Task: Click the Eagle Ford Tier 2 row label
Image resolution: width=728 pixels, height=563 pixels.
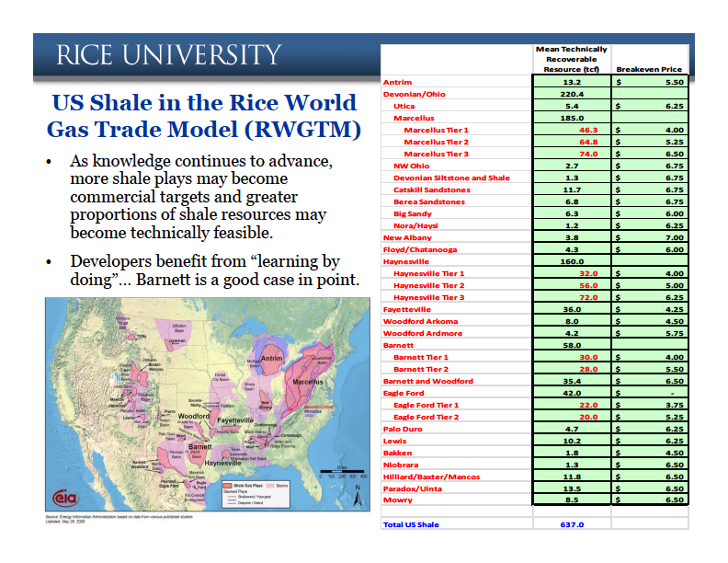Action: (426, 417)
